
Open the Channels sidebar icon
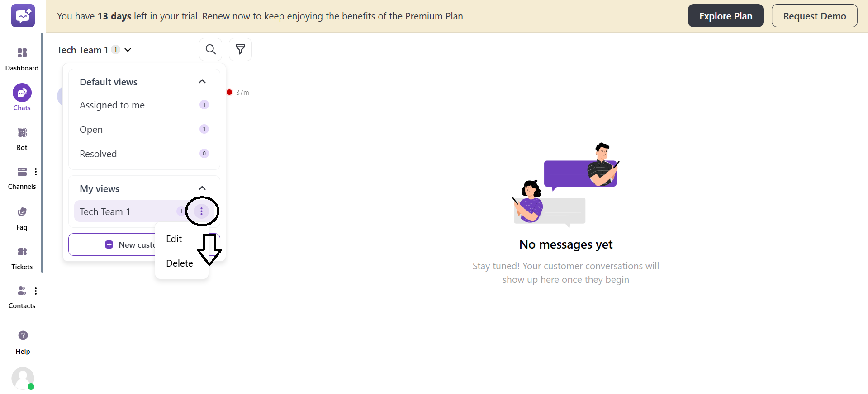coord(22,172)
